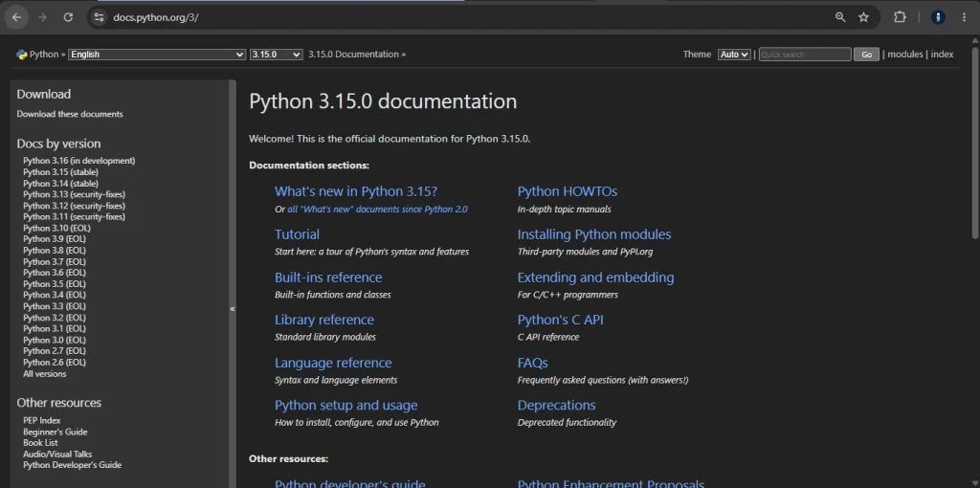Screen dimensions: 980x488
Task: Open the English language dropdown
Action: (x=157, y=55)
